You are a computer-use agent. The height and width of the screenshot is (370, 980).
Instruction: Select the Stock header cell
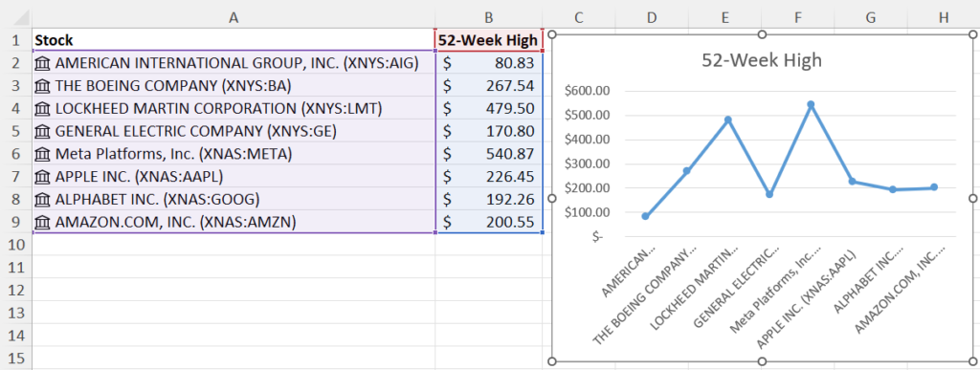coord(234,40)
